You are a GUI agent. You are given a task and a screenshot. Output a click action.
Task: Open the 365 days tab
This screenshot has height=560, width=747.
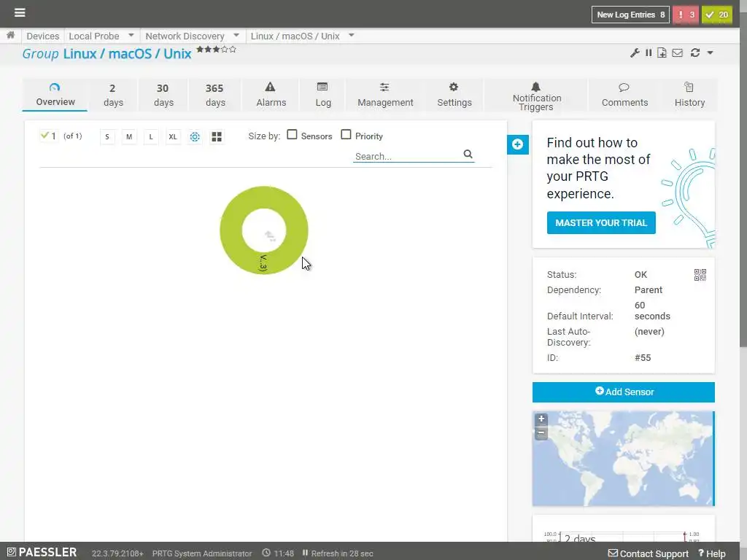pos(215,95)
